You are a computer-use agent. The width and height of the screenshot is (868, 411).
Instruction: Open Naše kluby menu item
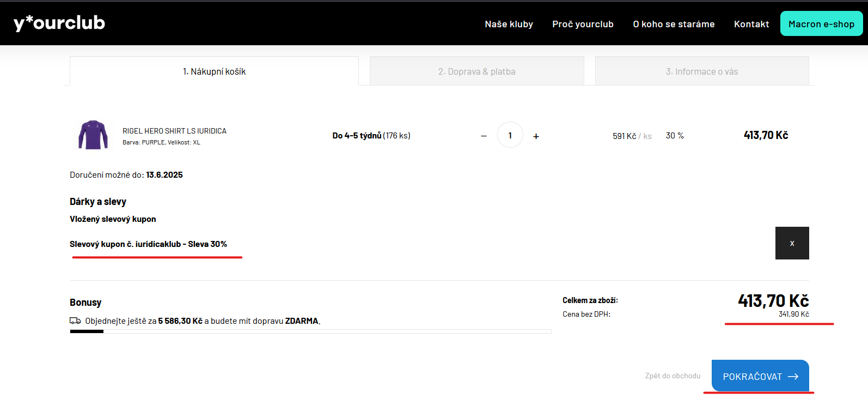(x=509, y=24)
